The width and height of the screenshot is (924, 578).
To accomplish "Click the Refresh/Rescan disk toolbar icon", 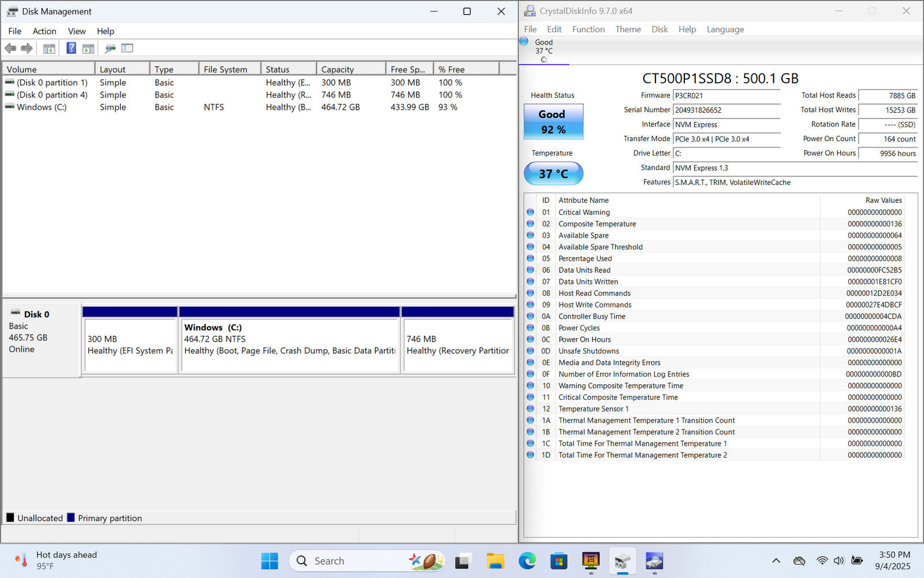I will (x=110, y=49).
